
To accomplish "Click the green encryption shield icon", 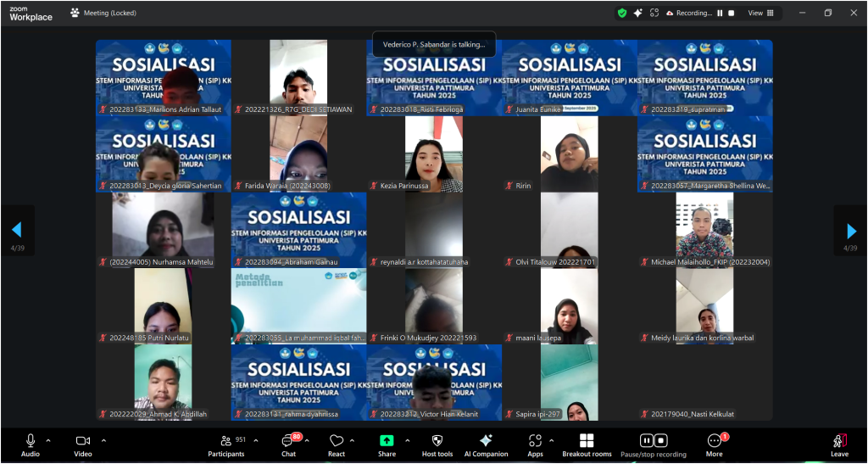I will pos(621,13).
